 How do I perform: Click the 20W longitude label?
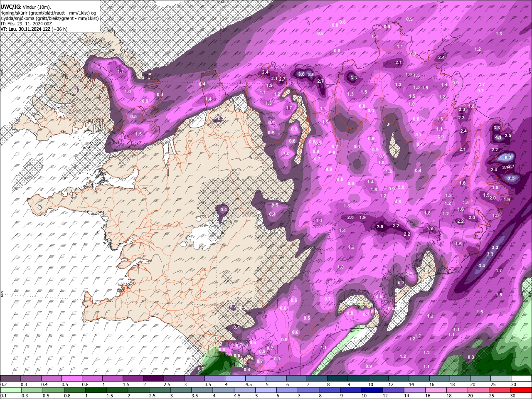tap(221, 2)
